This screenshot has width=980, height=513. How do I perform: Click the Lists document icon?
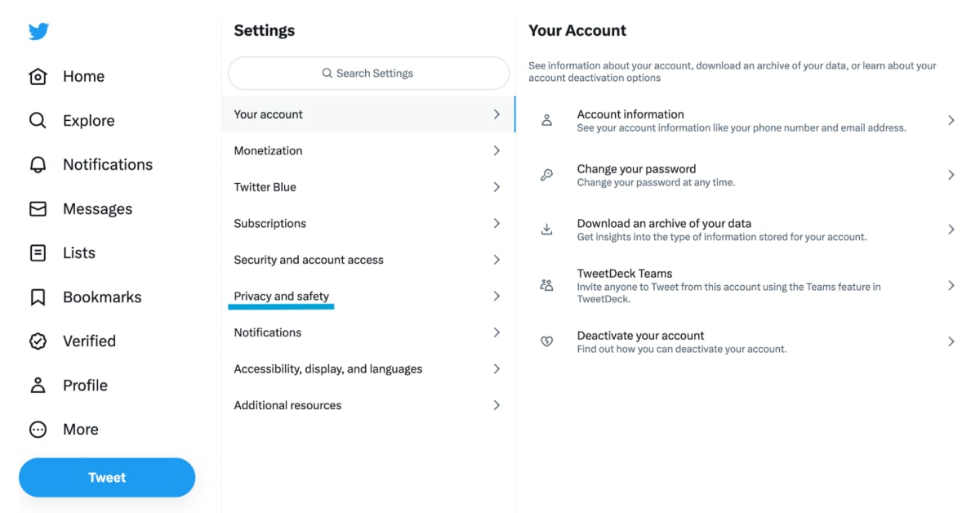(37, 252)
